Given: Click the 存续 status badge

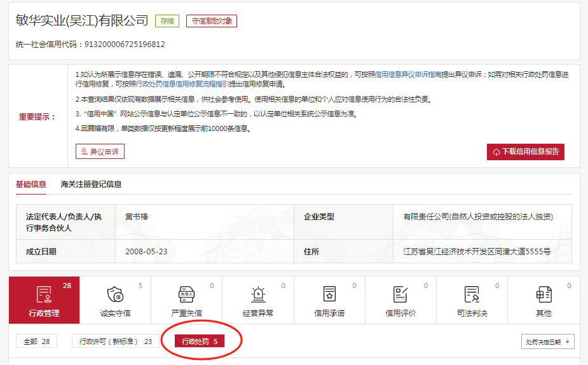Looking at the screenshot, I should 167,21.
